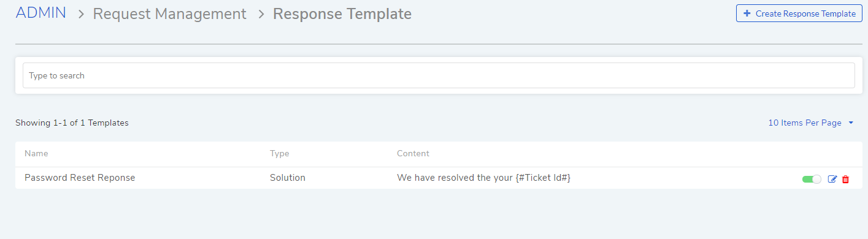Open the Password Reset Reponse row name
The image size is (868, 239).
[80, 178]
